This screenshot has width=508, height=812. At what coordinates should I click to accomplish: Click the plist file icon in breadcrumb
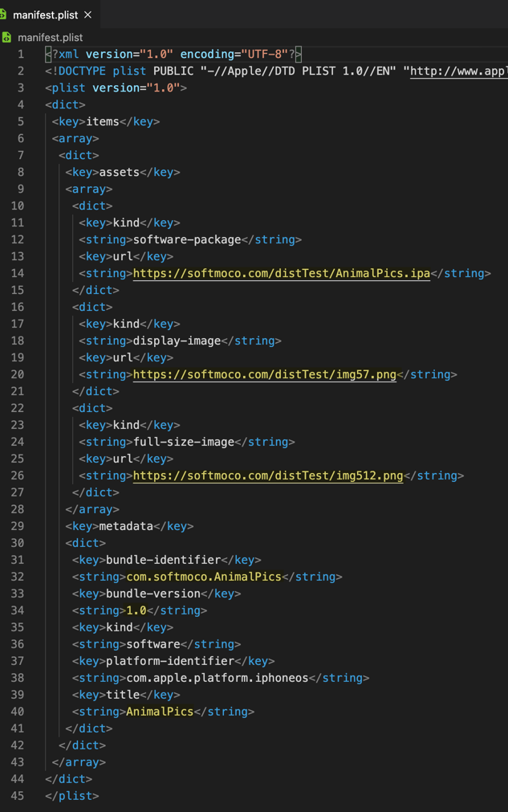point(7,37)
